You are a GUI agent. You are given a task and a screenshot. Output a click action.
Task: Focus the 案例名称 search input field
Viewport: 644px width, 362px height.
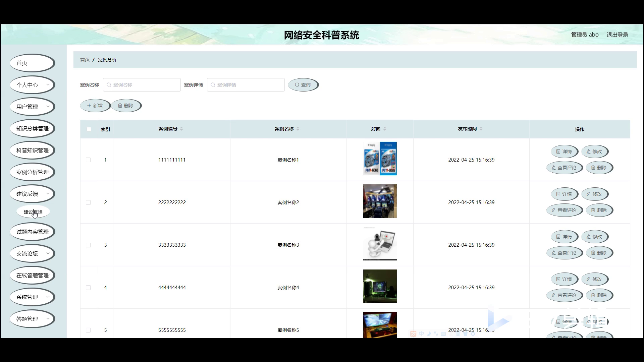pyautogui.click(x=142, y=85)
